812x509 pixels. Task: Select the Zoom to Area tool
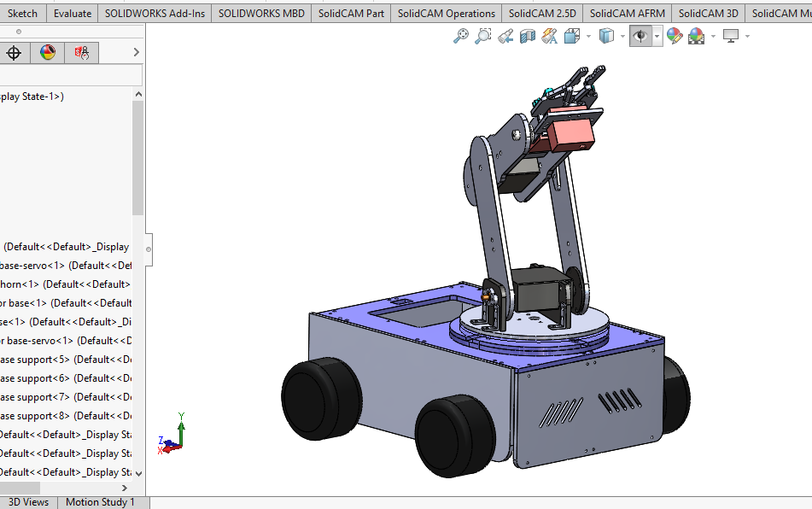coord(482,36)
